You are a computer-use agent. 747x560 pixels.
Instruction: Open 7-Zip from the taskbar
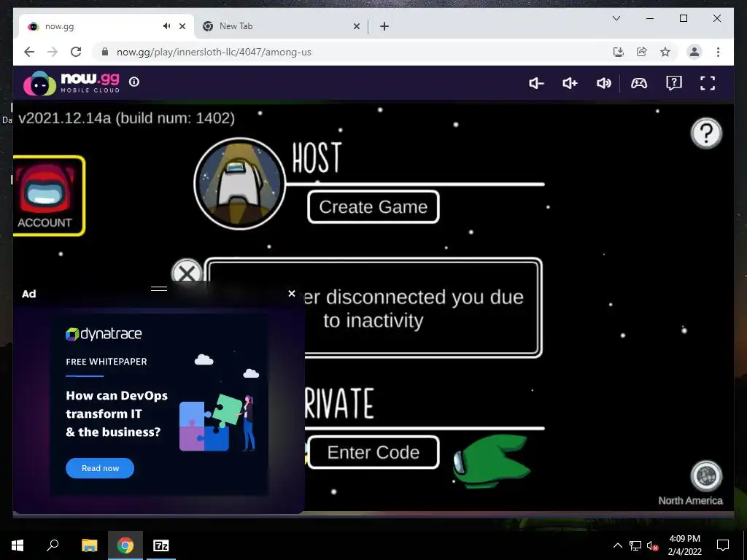pyautogui.click(x=161, y=545)
